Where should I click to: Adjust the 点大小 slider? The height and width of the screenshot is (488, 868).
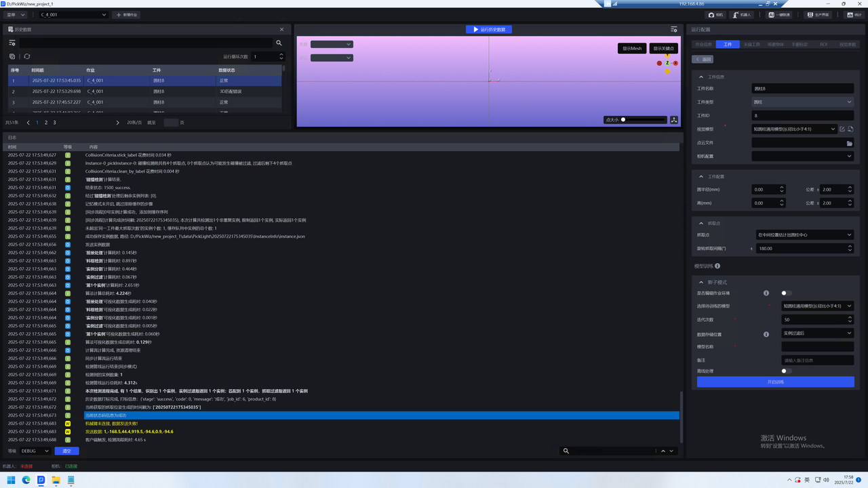[644, 120]
